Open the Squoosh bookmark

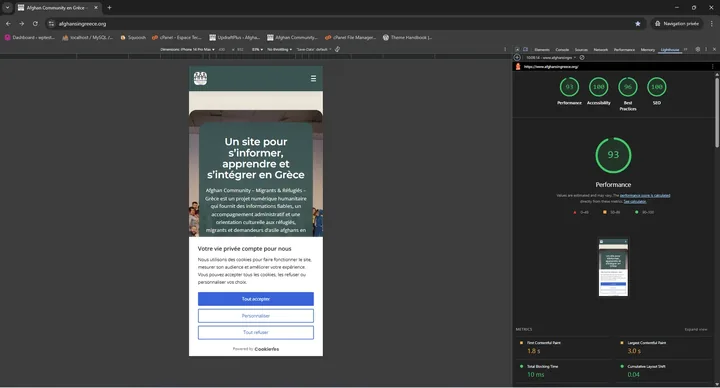point(133,38)
